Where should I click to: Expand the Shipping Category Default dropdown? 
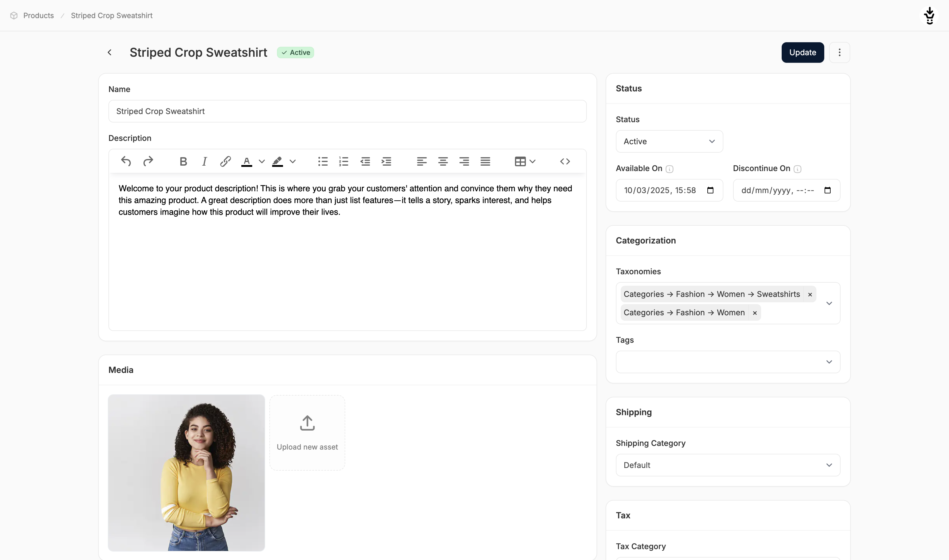pos(728,465)
